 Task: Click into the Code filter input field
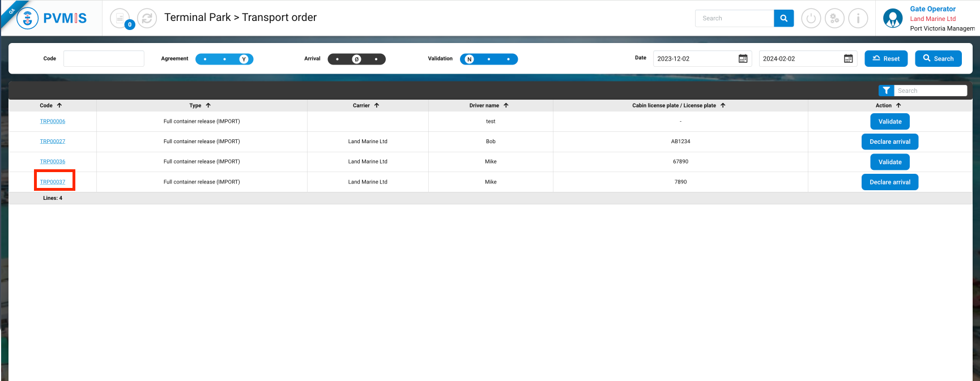104,59
